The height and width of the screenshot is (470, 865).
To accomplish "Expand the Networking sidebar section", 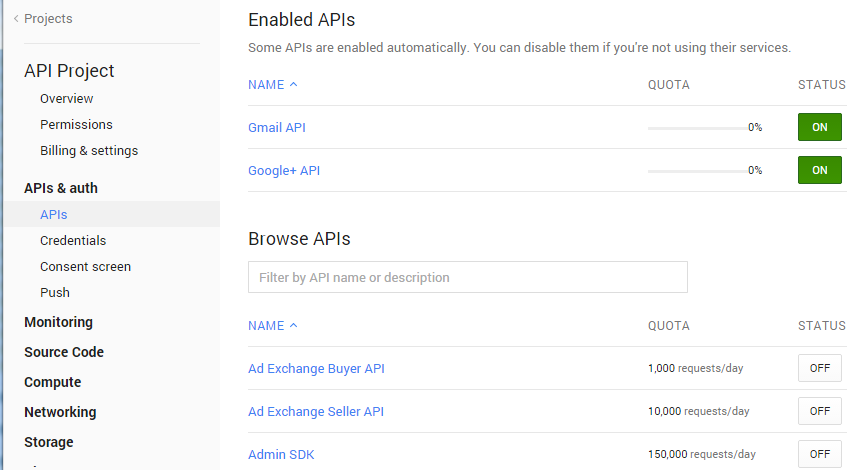I will click(x=60, y=412).
